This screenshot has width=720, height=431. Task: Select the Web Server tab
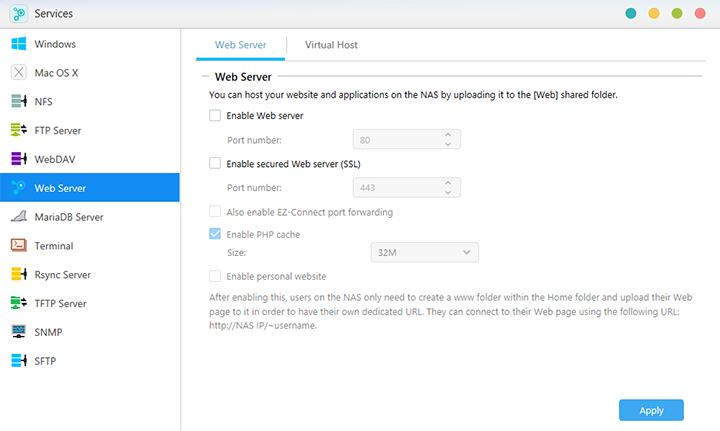click(x=239, y=45)
